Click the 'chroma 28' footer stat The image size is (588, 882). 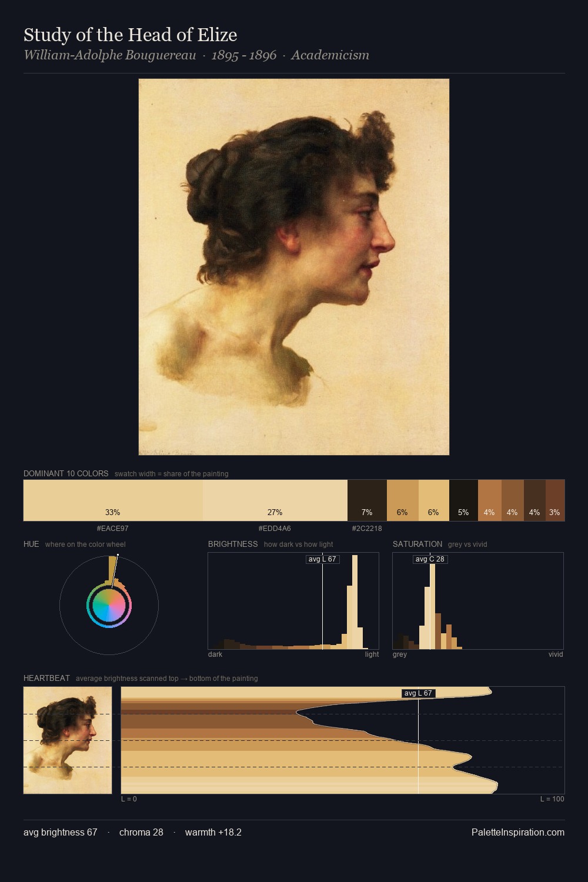click(x=141, y=832)
